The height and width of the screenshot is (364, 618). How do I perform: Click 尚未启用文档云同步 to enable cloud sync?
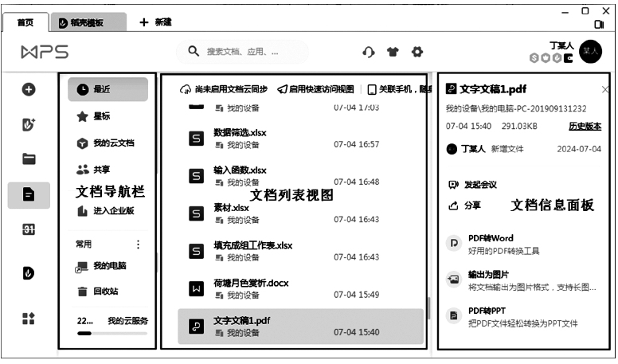pyautogui.click(x=225, y=89)
